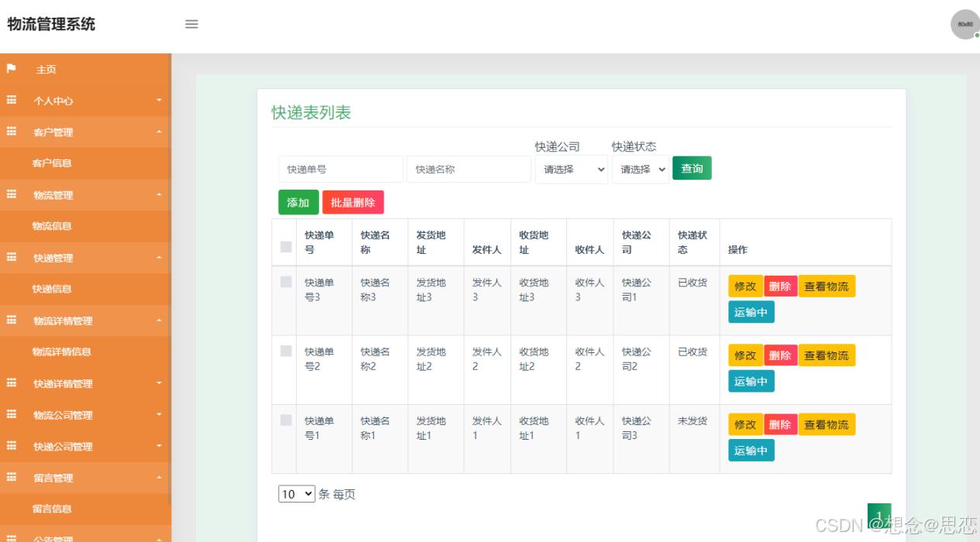Click 运输中 for row 快递单号1
The height and width of the screenshot is (542, 980).
pyautogui.click(x=751, y=451)
